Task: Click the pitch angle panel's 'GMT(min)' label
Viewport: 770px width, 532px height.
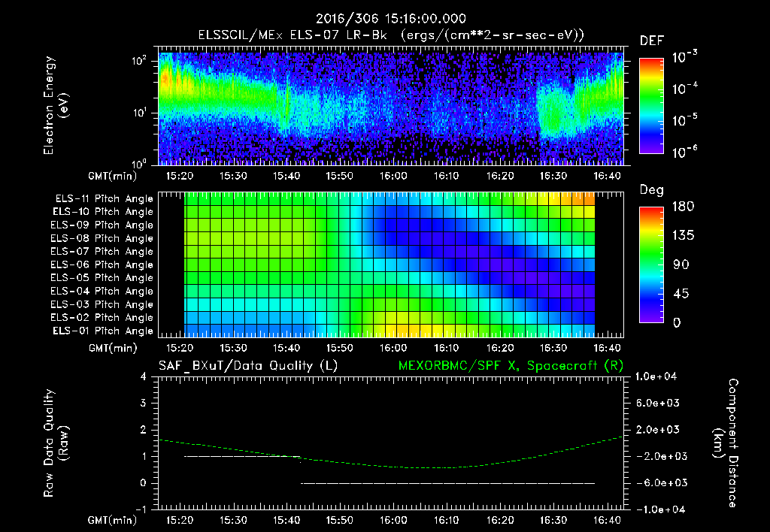Action: tap(113, 349)
